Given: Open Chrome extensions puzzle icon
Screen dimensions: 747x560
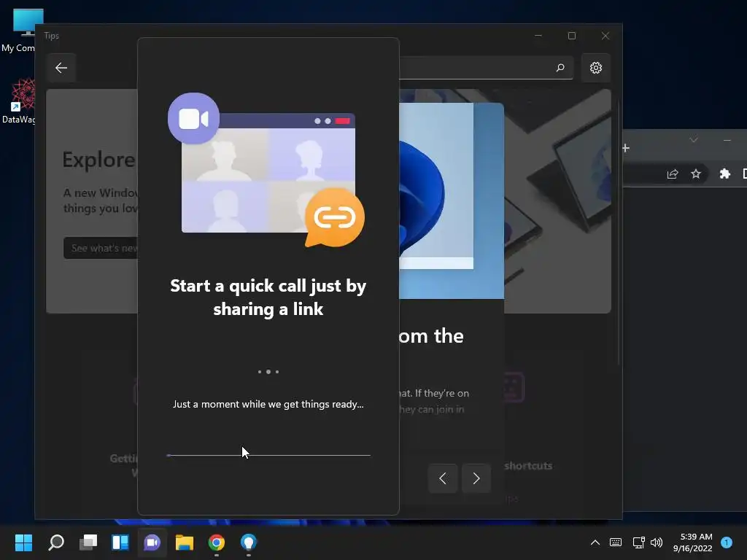Looking at the screenshot, I should tap(724, 174).
